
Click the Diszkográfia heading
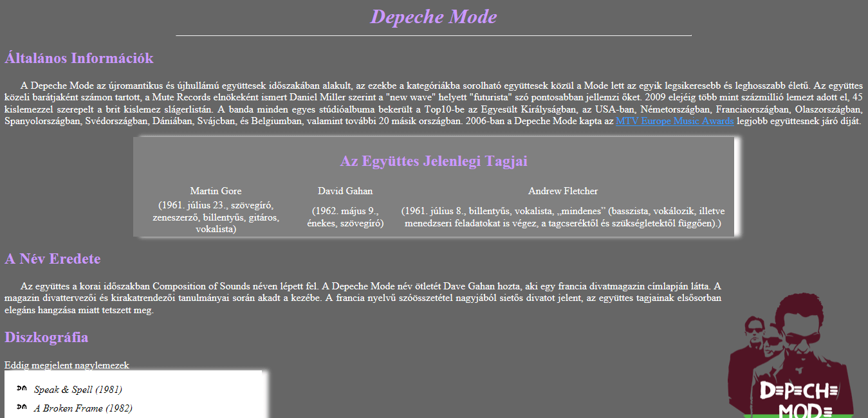[x=46, y=338]
